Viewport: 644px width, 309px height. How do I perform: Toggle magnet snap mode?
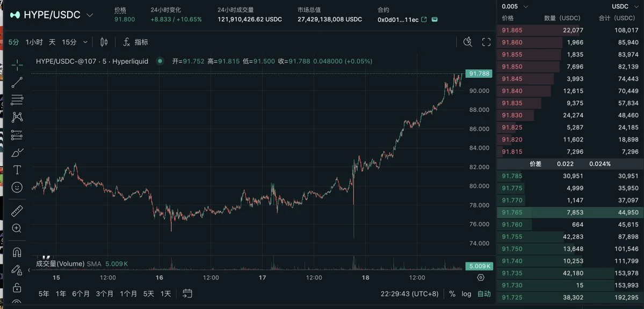tap(17, 252)
